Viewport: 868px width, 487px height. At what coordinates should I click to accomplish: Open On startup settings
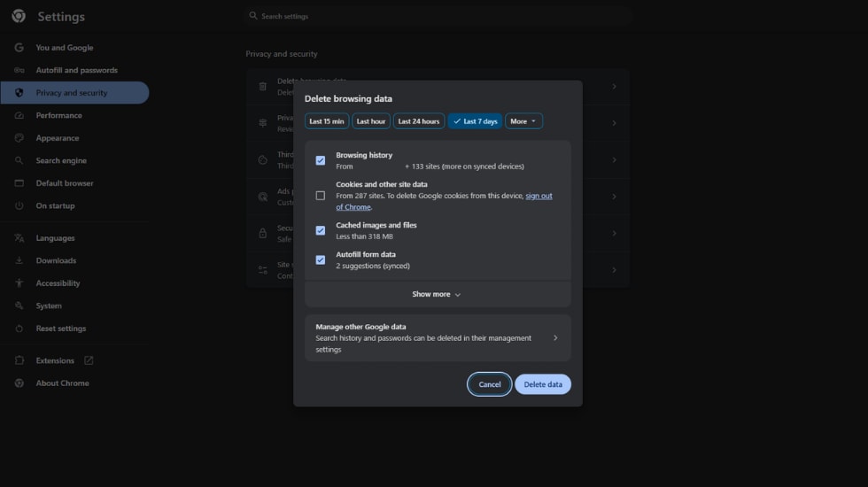[74, 205]
